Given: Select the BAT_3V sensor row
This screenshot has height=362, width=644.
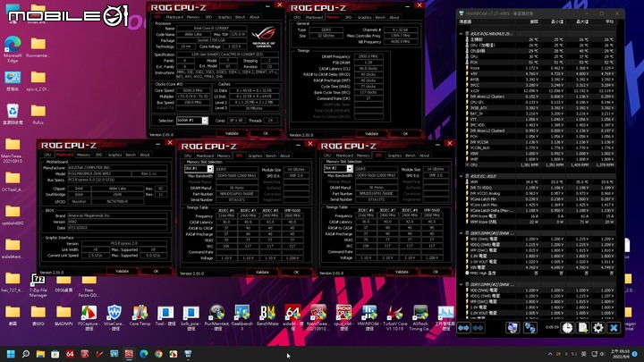Looking at the screenshot, I should 539,114.
